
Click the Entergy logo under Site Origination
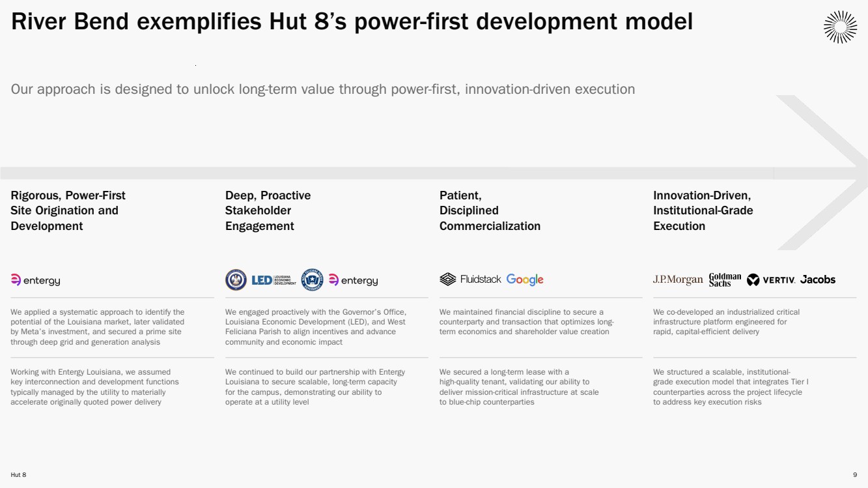(36, 280)
